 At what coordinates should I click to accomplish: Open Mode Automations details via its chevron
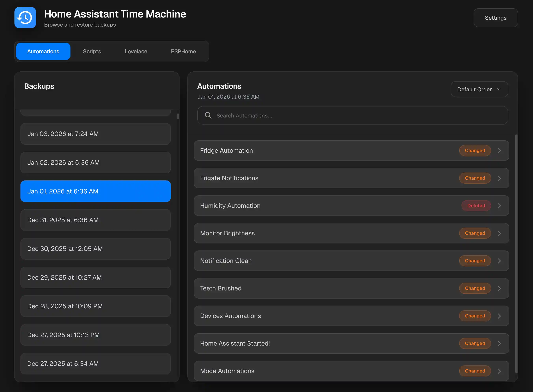499,371
